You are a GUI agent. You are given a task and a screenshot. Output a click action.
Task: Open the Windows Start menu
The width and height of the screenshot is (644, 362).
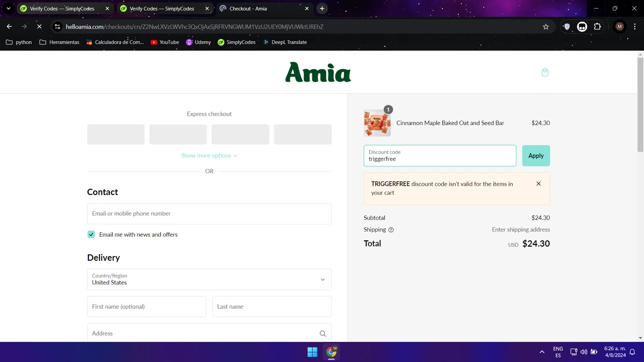pyautogui.click(x=312, y=352)
